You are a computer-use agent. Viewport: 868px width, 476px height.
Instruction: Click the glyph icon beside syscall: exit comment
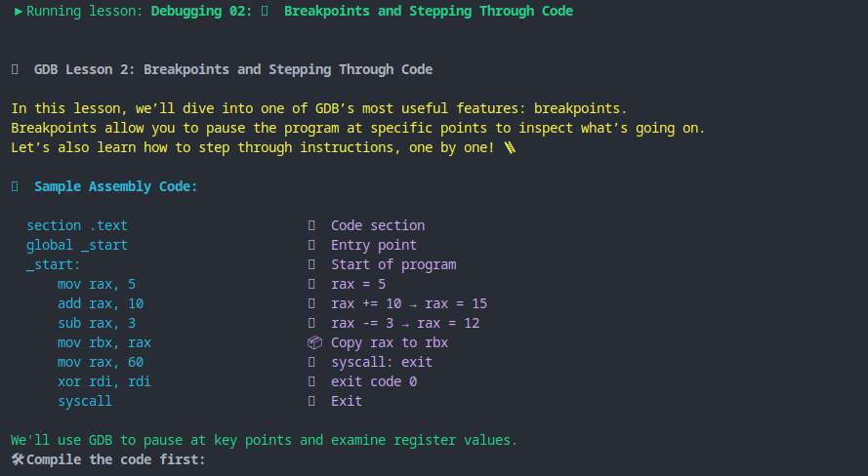pos(311,362)
